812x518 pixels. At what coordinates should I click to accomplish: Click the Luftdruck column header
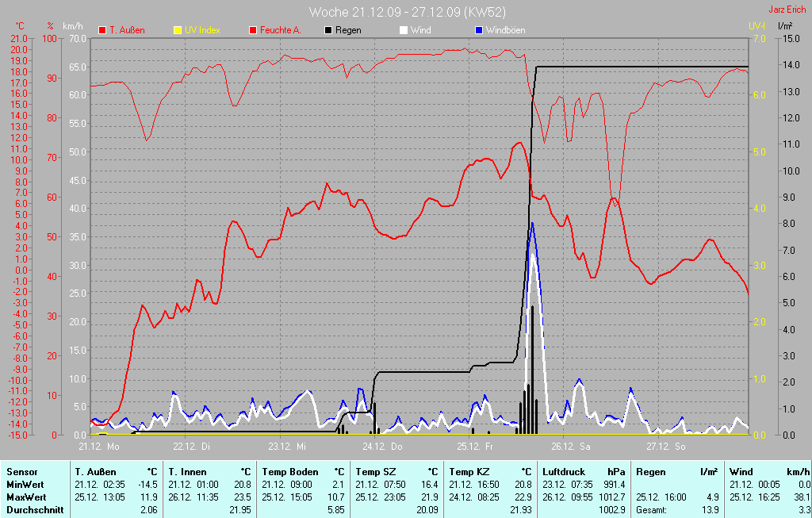point(564,471)
